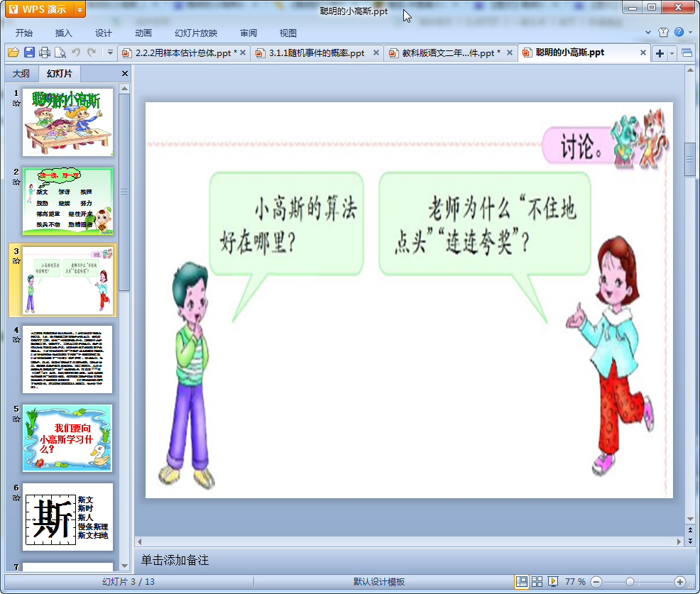Open the 审阅 ribbon tab
The width and height of the screenshot is (700, 594).
pos(248,33)
